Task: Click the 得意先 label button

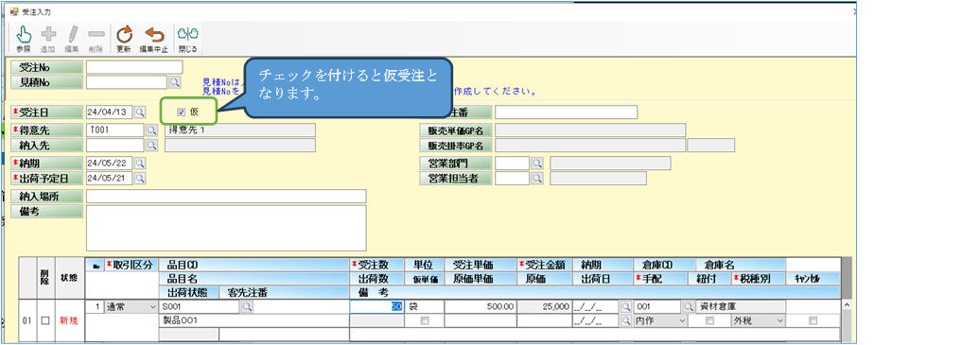Action: [46, 130]
